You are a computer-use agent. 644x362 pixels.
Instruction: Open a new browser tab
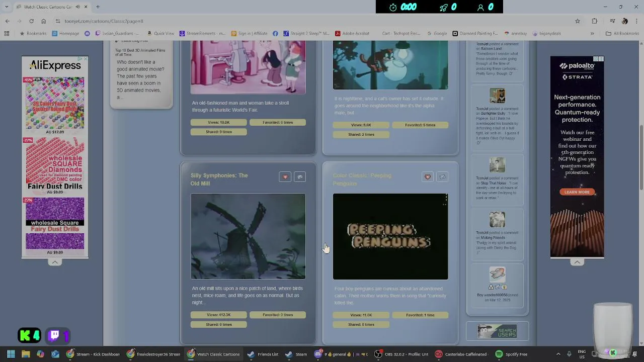coord(98,7)
